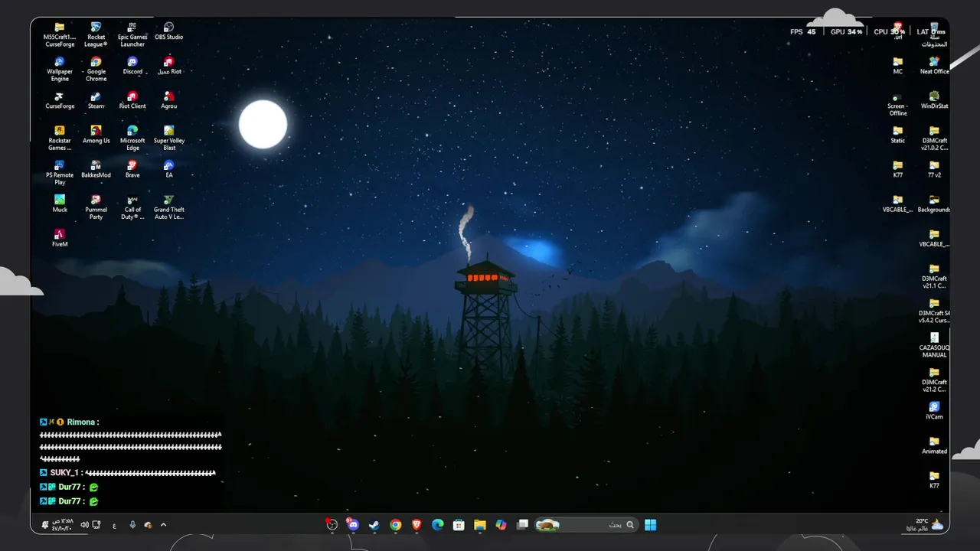This screenshot has height=551, width=980.
Task: Select the CurseForge app desktop icon
Action: click(x=60, y=100)
